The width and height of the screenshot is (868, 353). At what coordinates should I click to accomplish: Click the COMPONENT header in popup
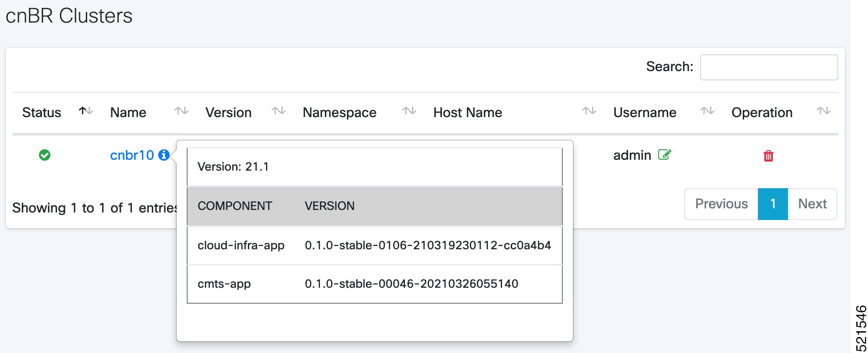click(235, 206)
